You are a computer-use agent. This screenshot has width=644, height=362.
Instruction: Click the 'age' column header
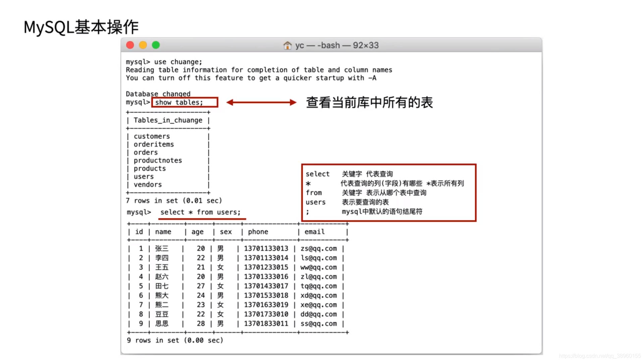198,232
